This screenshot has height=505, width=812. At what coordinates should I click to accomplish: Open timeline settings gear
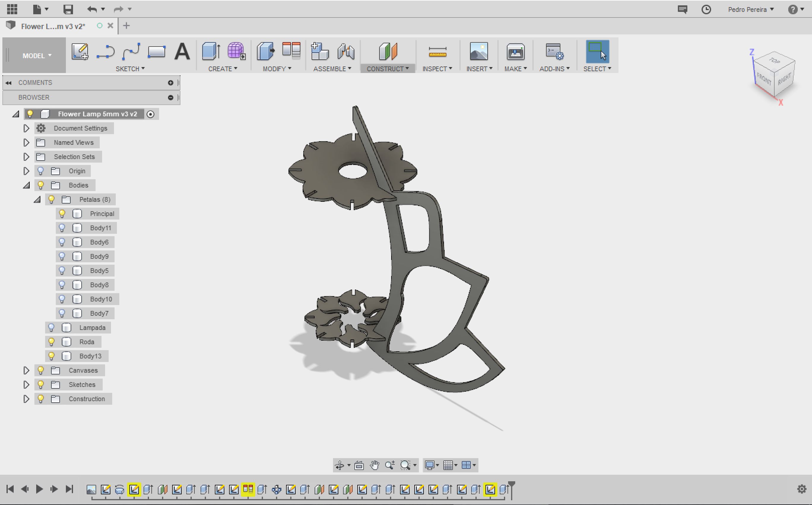point(802,489)
